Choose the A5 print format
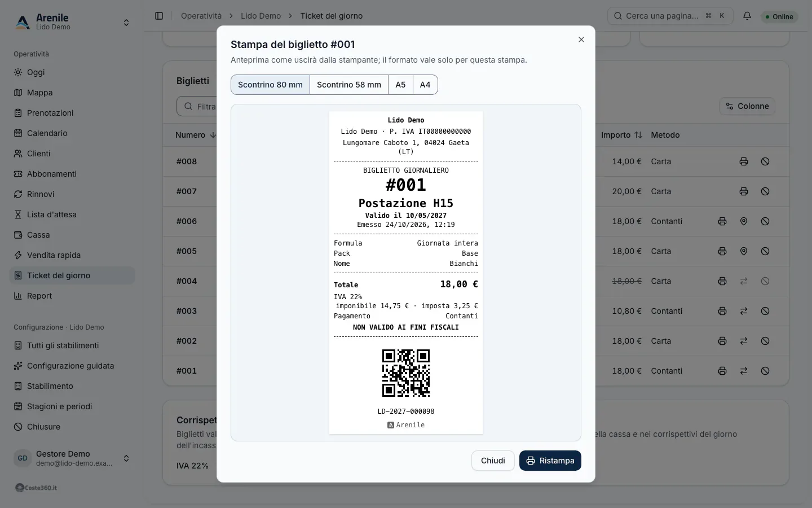This screenshot has width=812, height=508. (x=400, y=85)
